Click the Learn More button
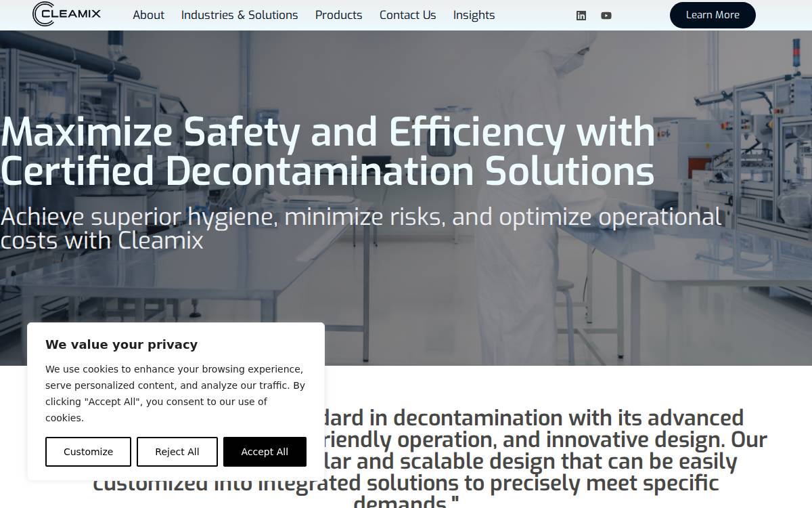The height and width of the screenshot is (508, 812). pos(713,15)
